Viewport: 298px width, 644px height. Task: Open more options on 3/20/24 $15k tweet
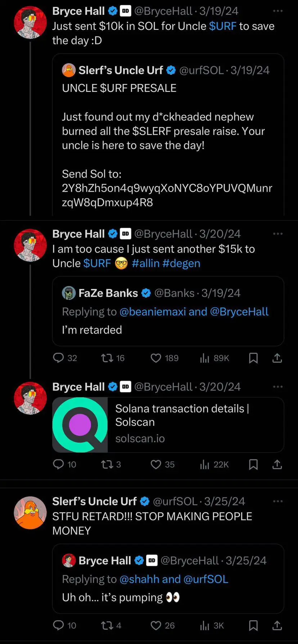(x=278, y=234)
